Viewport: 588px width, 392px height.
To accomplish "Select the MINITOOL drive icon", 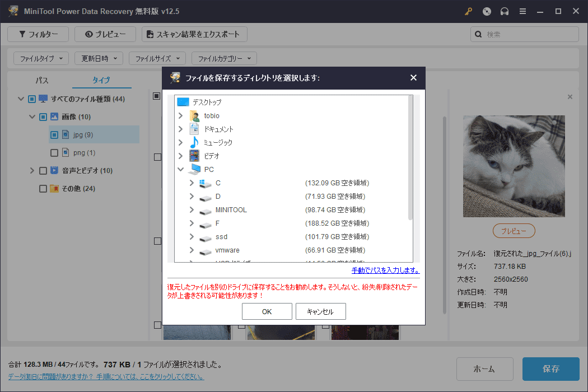I will click(x=206, y=211).
